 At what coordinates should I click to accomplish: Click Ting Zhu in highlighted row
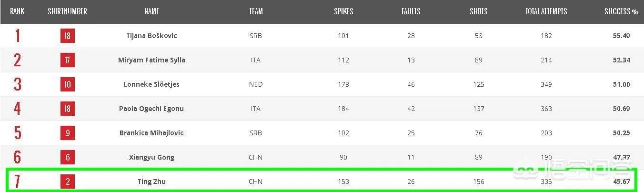point(151,182)
